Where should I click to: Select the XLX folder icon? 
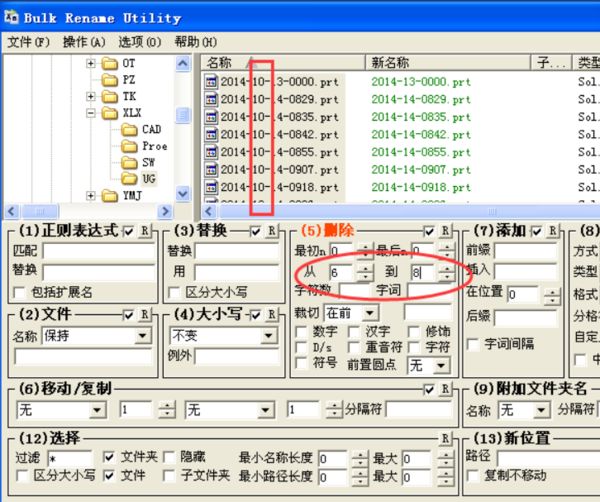point(109,113)
